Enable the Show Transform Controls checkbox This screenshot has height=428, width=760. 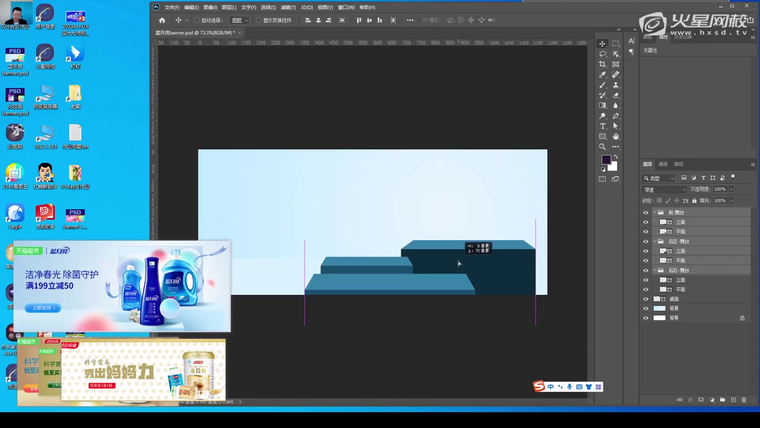258,20
